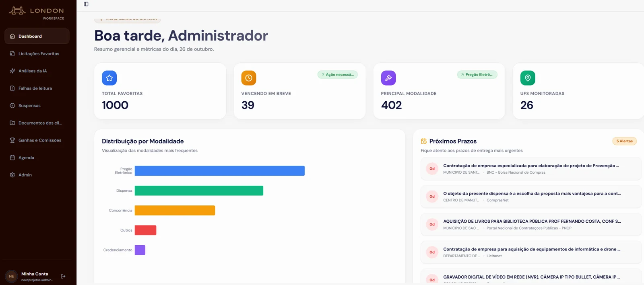Click the UFs Monitoradas value 26
This screenshot has width=644, height=285.
pyautogui.click(x=527, y=105)
